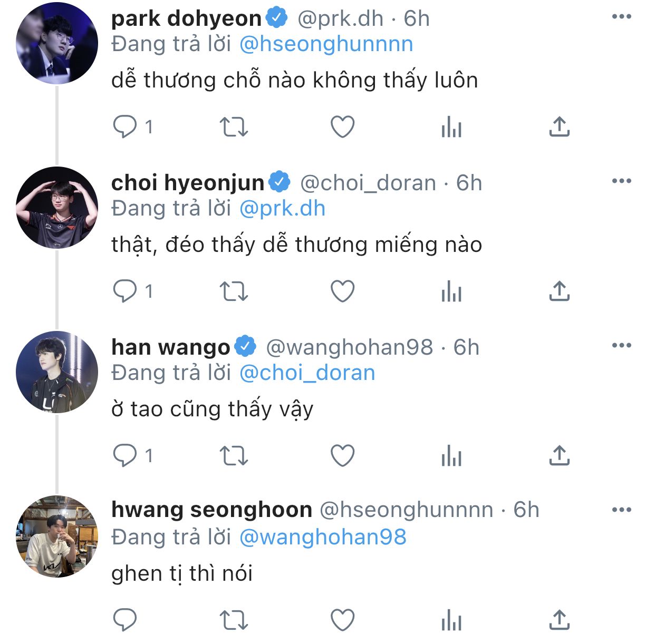The image size is (655, 644).
Task: Reply to hwang seonghoon's tweet
Action: click(126, 620)
